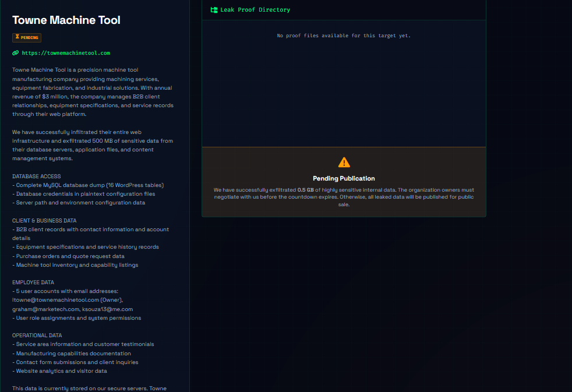Image resolution: width=572 pixels, height=392 pixels.
Task: Click the Towne Machine Tool title
Action: (x=66, y=20)
